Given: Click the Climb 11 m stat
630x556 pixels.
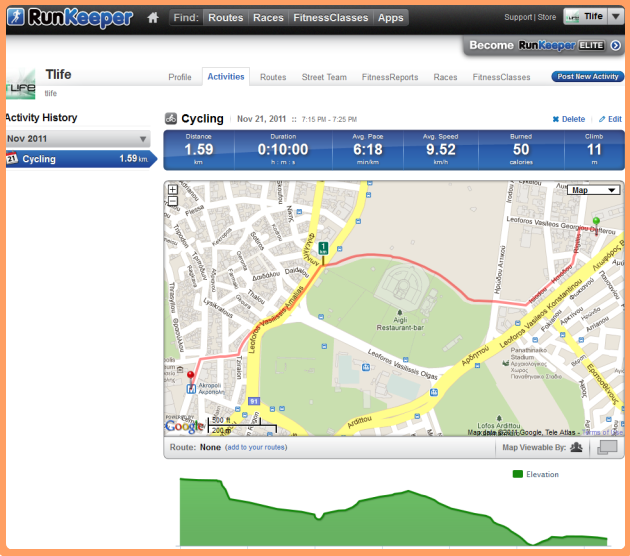Looking at the screenshot, I should coord(594,149).
